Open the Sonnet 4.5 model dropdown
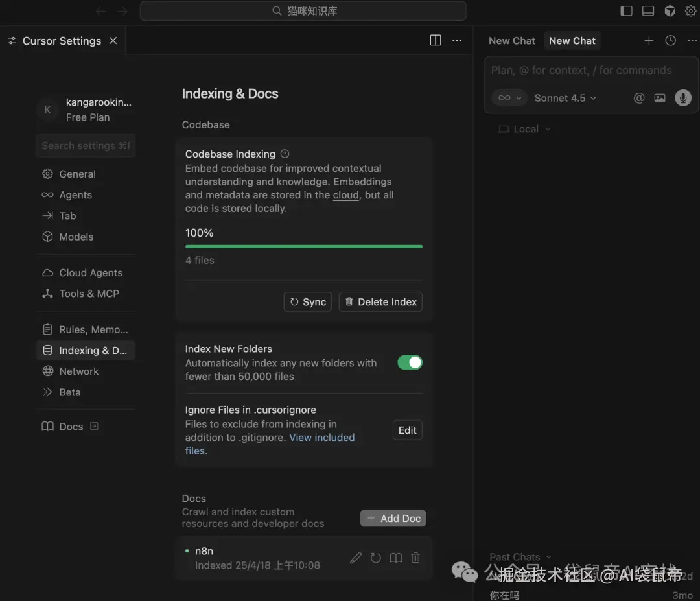This screenshot has width=700, height=601. tap(565, 98)
